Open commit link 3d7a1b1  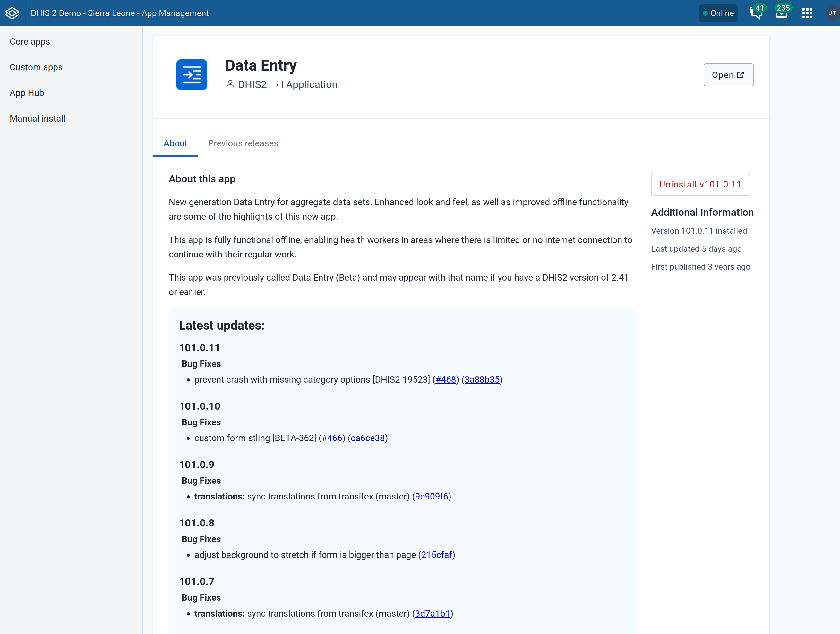click(x=433, y=613)
